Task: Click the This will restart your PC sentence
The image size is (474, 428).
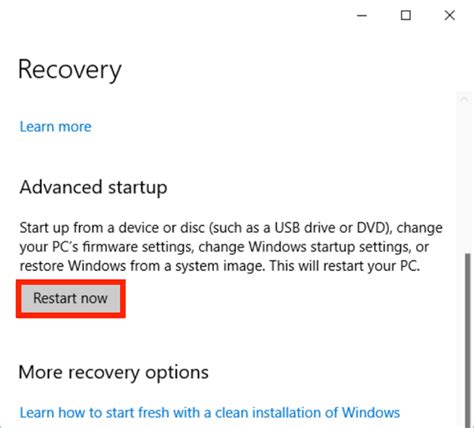Action: click(x=345, y=266)
